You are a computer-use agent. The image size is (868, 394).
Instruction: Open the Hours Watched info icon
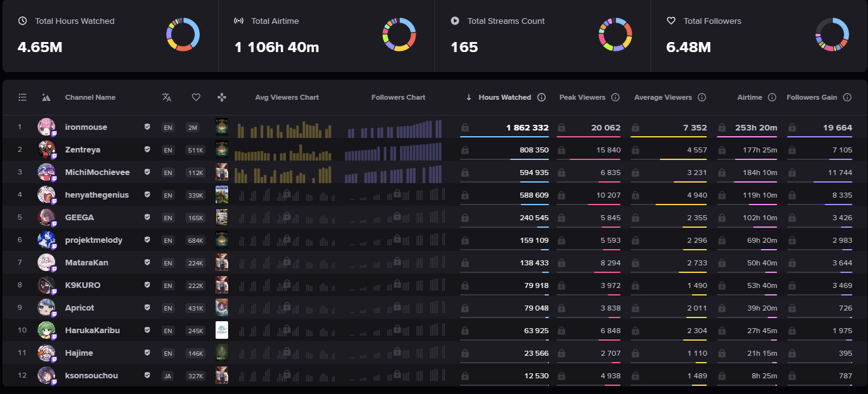(541, 97)
